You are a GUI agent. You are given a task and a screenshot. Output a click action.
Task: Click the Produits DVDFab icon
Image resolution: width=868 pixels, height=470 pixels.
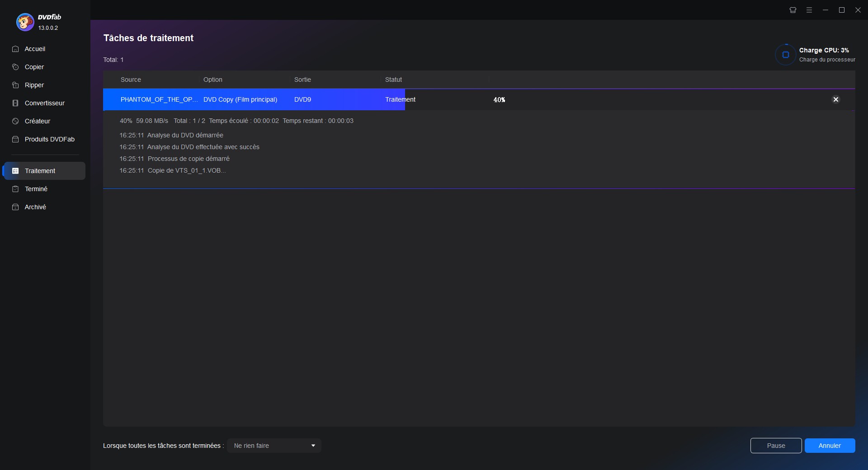pos(15,139)
